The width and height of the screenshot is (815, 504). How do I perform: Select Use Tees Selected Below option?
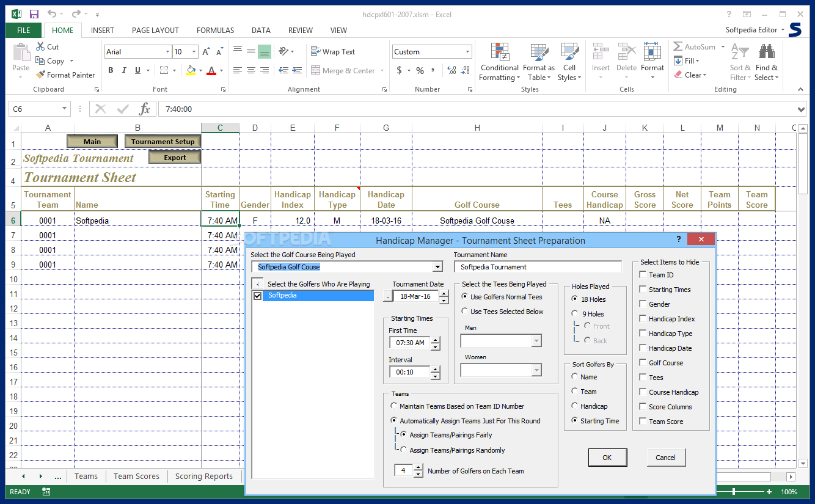465,312
